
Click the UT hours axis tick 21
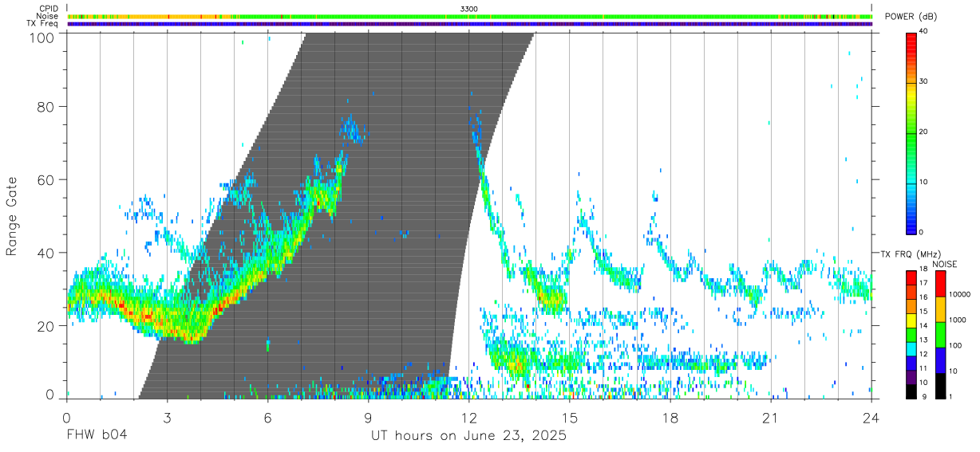click(771, 418)
